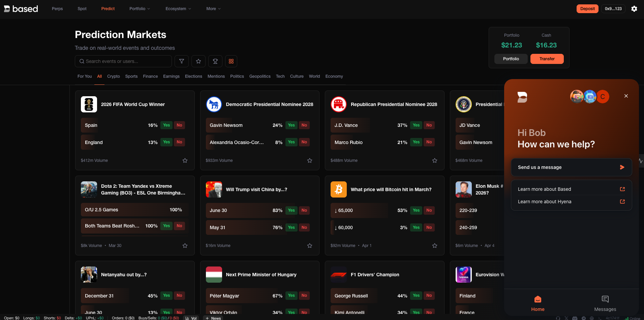Show favorites via star icon in toolbar
Viewport: 644px width, 320px height.
(x=198, y=61)
